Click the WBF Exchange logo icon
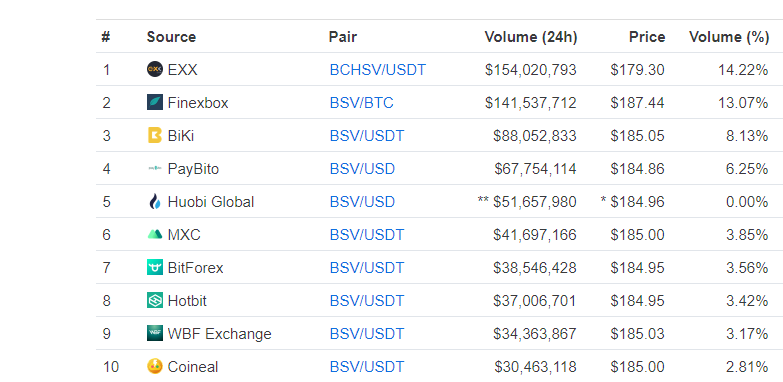Viewport: 783px width, 382px height. tap(155, 334)
